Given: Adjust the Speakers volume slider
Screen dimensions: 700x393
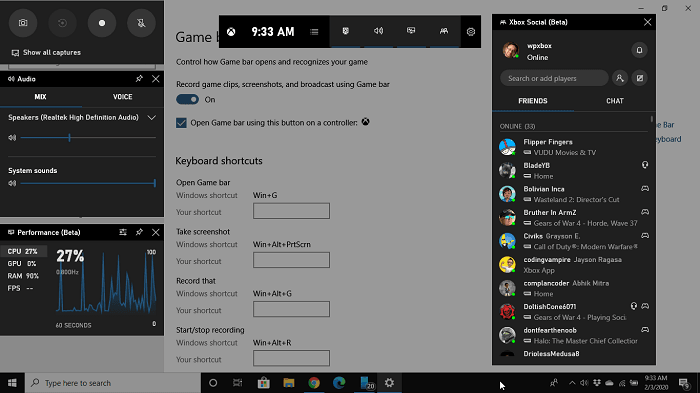Looking at the screenshot, I should (88, 138).
